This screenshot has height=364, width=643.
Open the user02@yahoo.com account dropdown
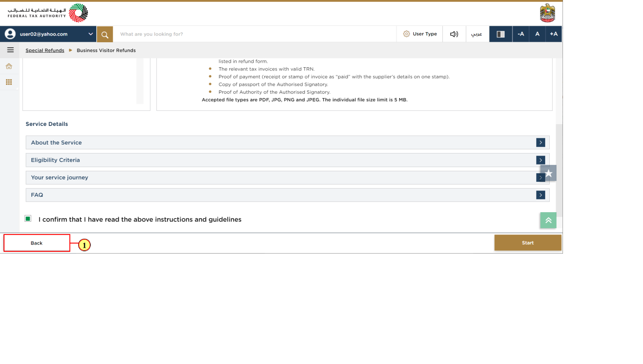(48, 34)
